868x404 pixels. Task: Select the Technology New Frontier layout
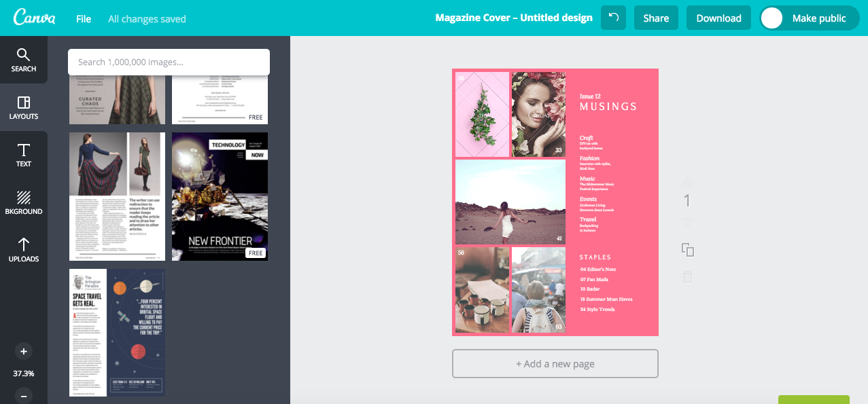click(220, 196)
